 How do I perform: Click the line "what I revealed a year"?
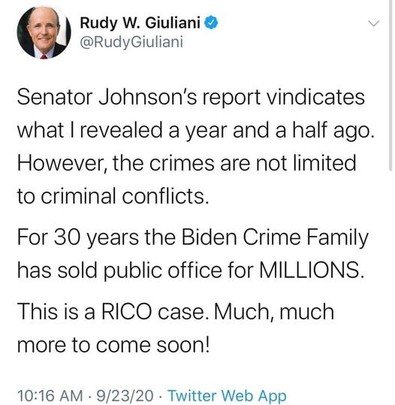pyautogui.click(x=194, y=131)
